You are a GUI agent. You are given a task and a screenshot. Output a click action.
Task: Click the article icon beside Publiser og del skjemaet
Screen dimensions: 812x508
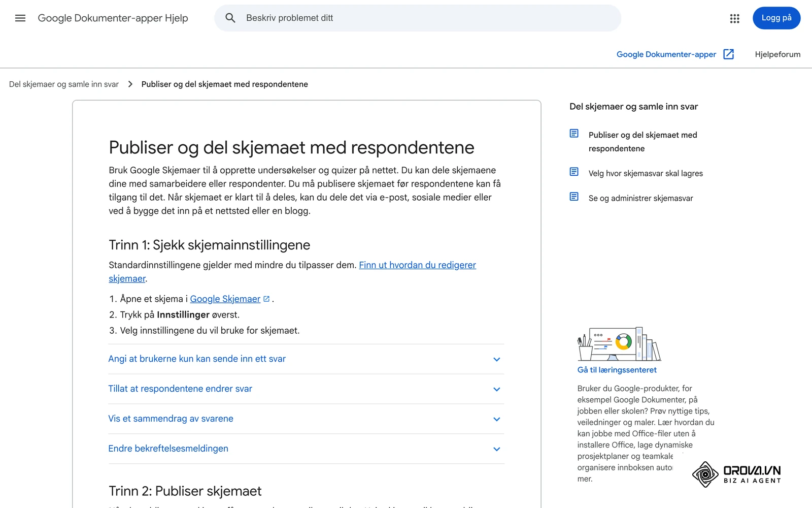(574, 134)
